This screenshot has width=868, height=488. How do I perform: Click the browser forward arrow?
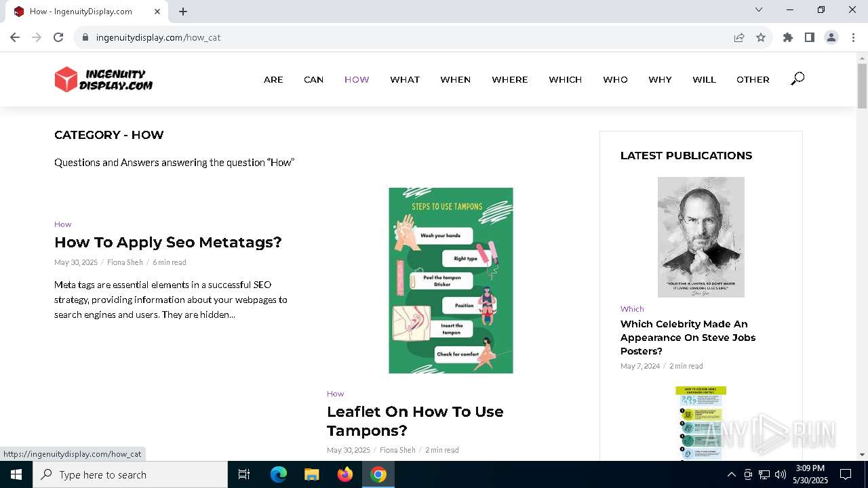coord(37,37)
